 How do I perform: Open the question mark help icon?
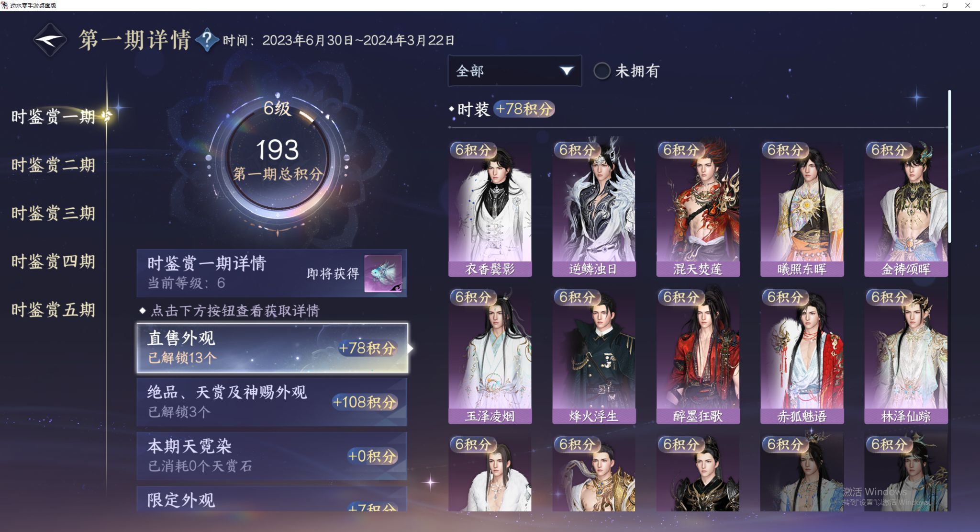click(x=207, y=40)
